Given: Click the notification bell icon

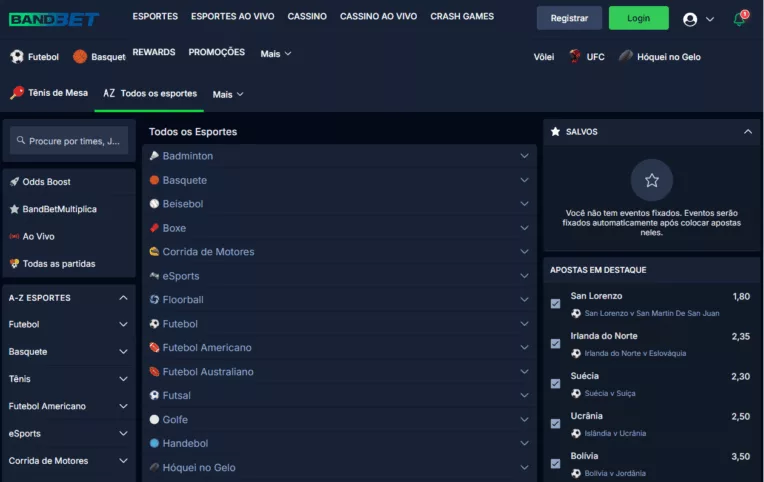Looking at the screenshot, I should [739, 19].
